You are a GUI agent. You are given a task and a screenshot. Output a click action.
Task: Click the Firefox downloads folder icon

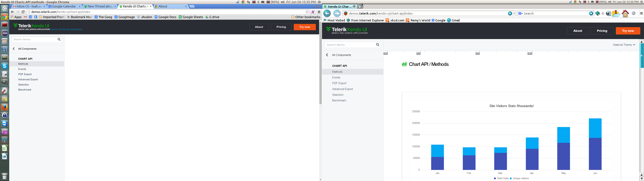click(x=616, y=14)
